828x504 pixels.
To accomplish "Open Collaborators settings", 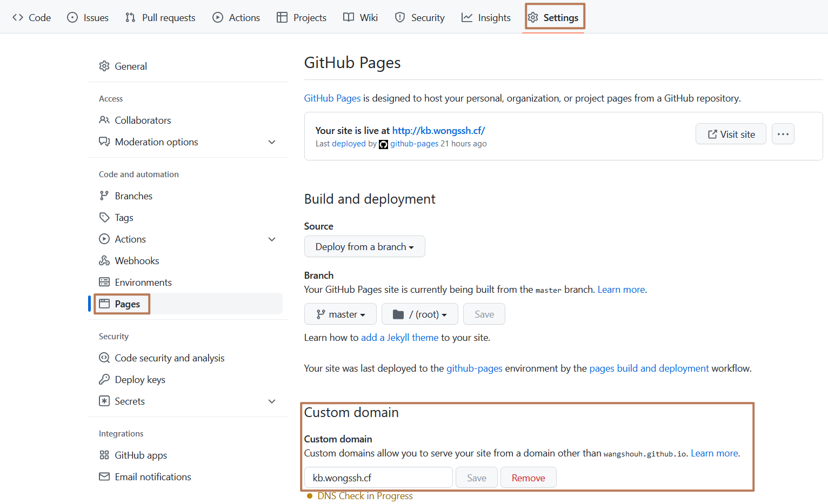I will pyautogui.click(x=104, y=120).
